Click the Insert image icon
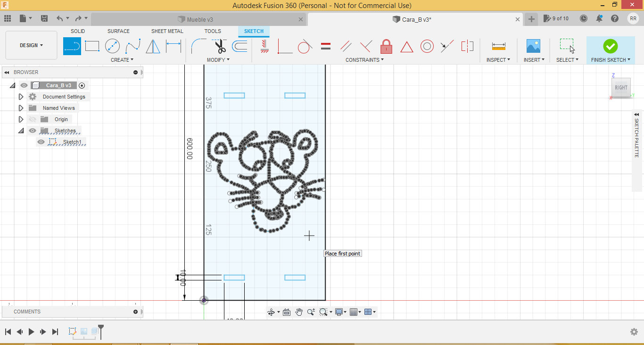 point(533,46)
